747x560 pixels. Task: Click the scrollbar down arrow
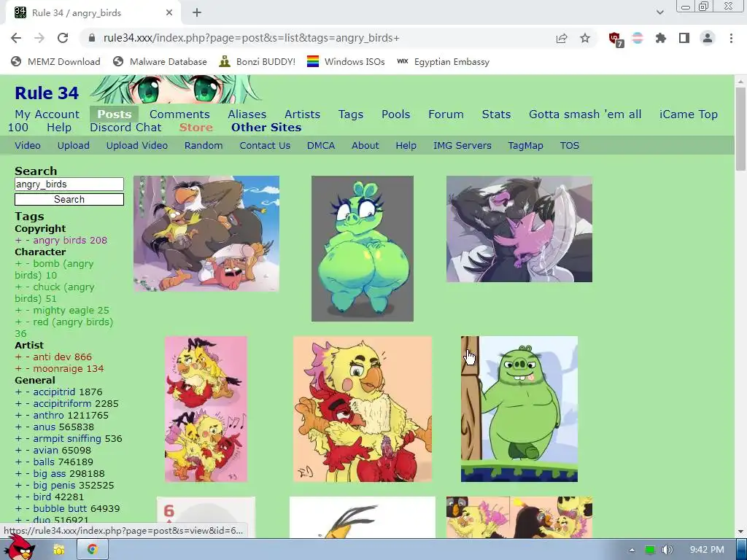point(740,532)
